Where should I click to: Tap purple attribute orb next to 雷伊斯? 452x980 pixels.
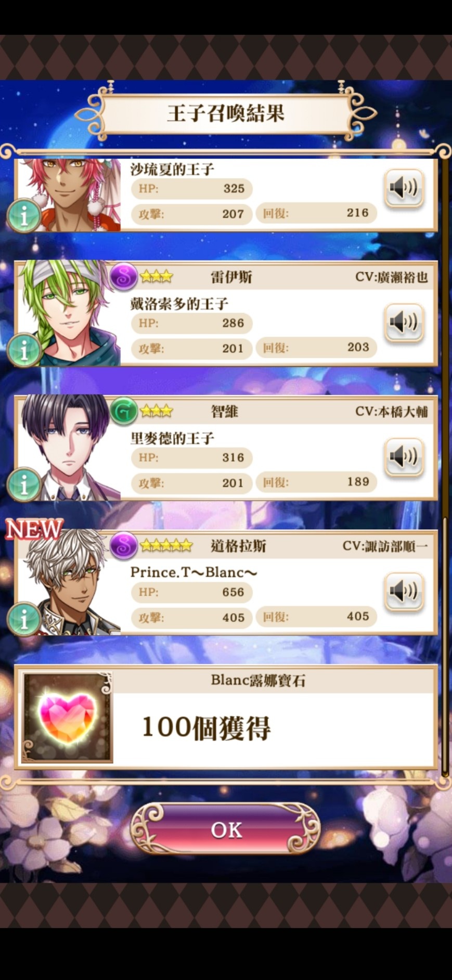(x=123, y=276)
